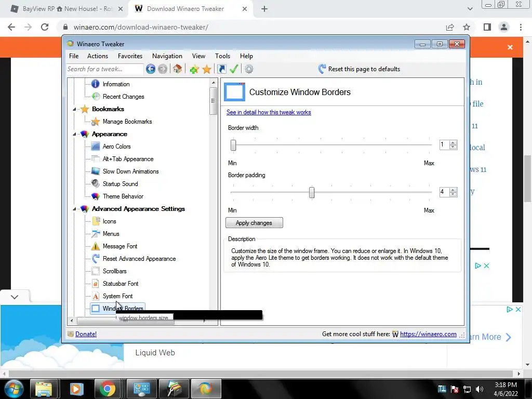Open the Chrome profile avatar icon
532x399 pixels.
point(504,27)
